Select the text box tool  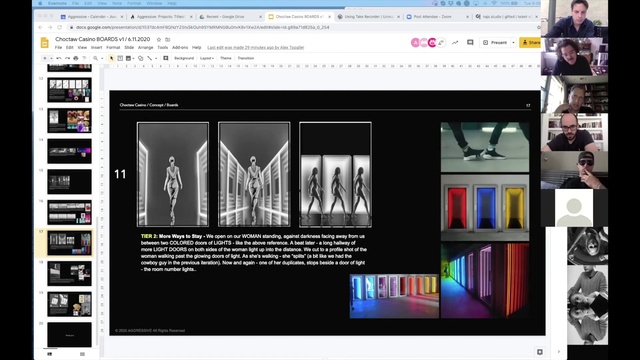120,58
